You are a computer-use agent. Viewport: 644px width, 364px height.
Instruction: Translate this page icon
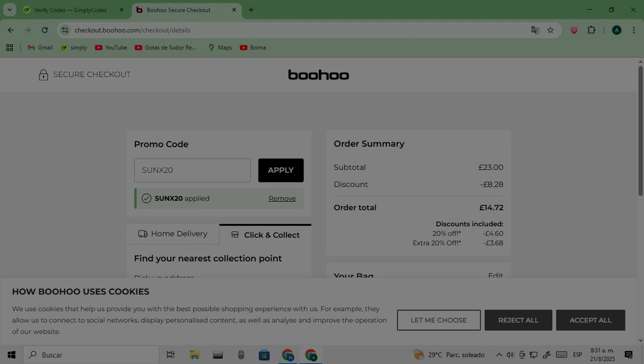point(535,30)
